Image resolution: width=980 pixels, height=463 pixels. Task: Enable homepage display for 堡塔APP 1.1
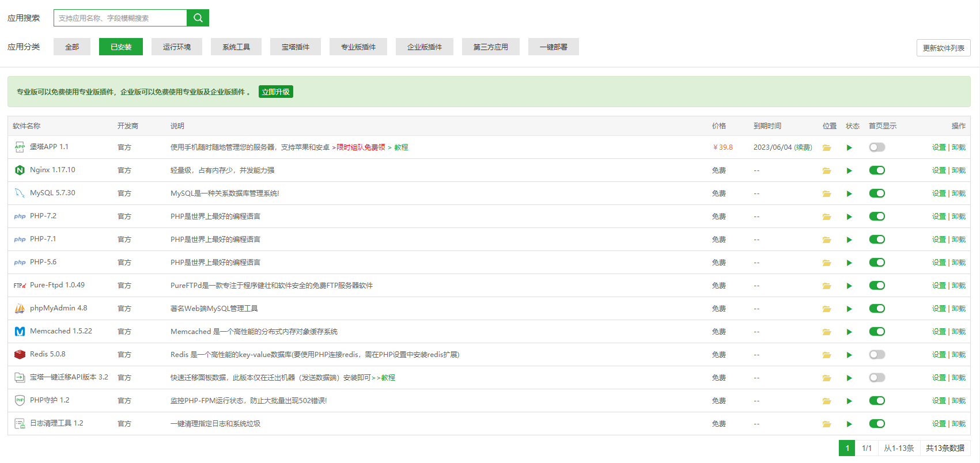877,147
